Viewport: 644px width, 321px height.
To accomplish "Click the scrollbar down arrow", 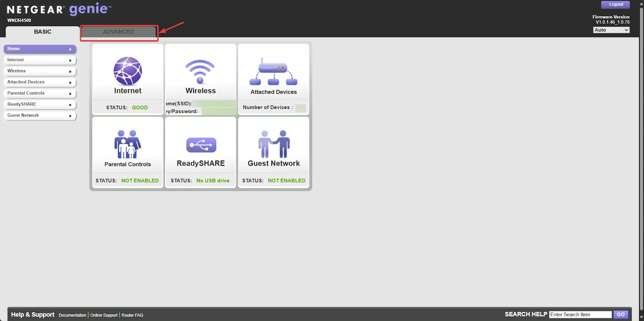I will tap(641, 317).
